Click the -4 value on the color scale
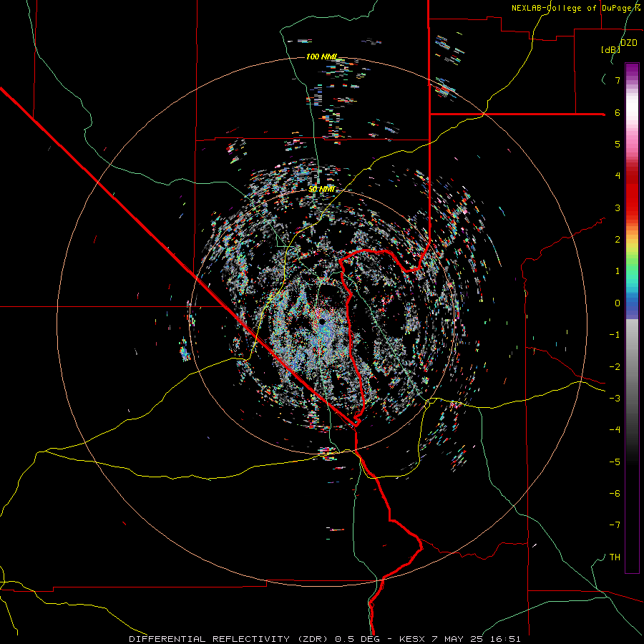 [x=615, y=430]
